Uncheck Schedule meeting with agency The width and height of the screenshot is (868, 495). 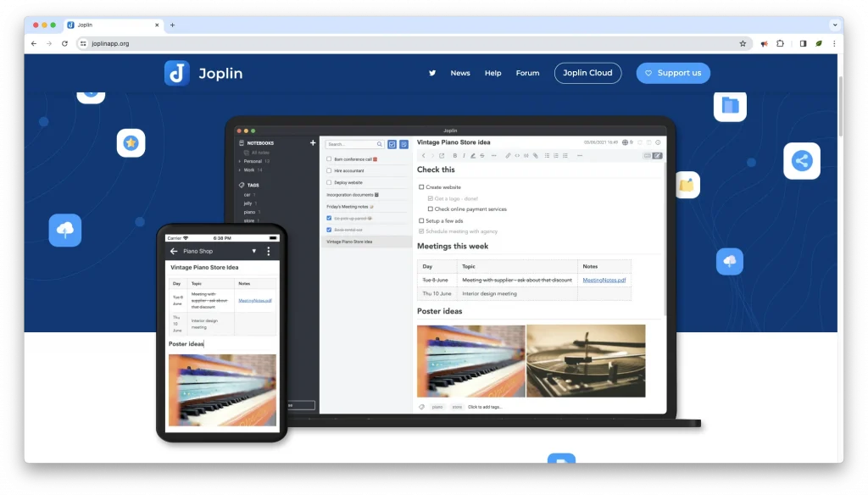pos(421,231)
